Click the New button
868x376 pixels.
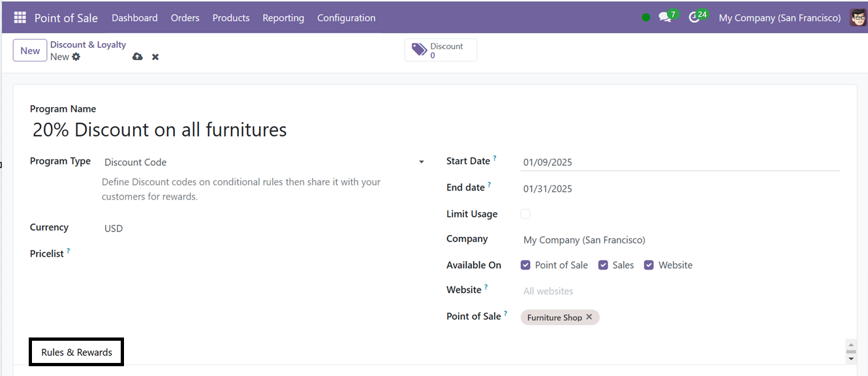point(30,51)
